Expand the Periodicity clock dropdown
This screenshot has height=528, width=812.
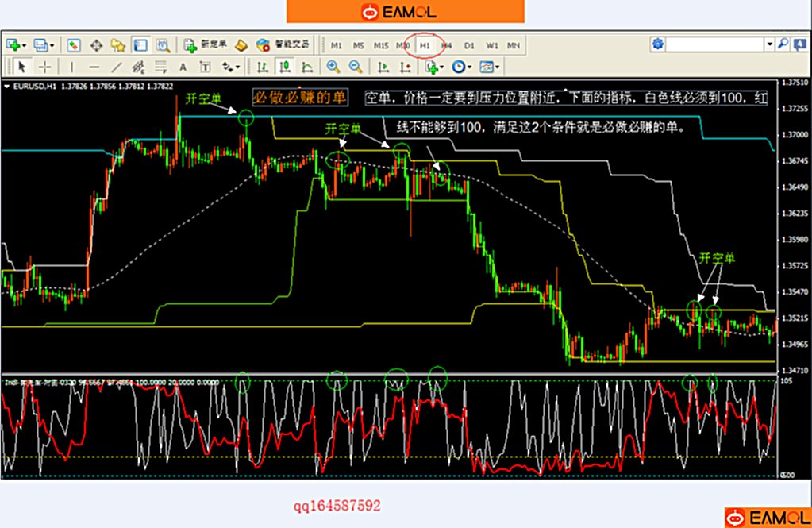[x=469, y=67]
